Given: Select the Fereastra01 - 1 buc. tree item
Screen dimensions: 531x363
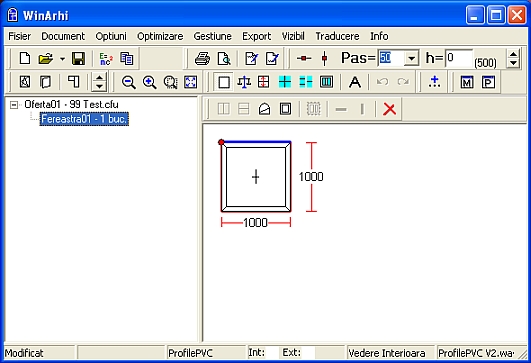Looking at the screenshot, I should click(x=84, y=119).
